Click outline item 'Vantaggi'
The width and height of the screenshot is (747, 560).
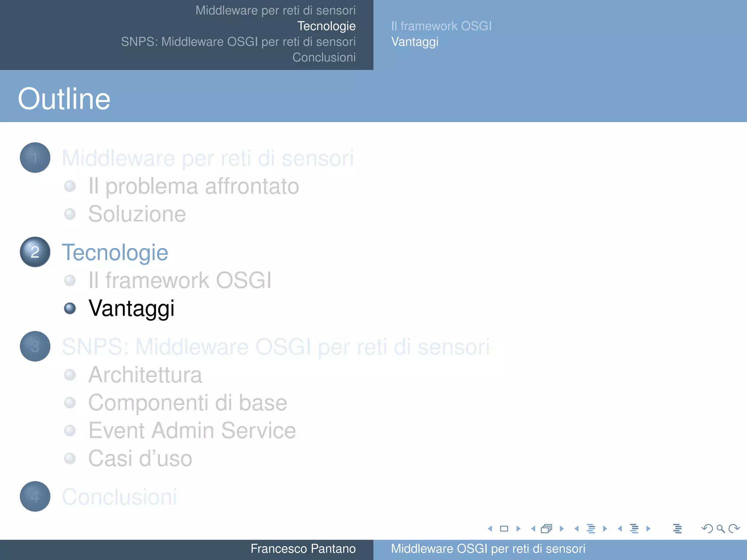click(132, 308)
